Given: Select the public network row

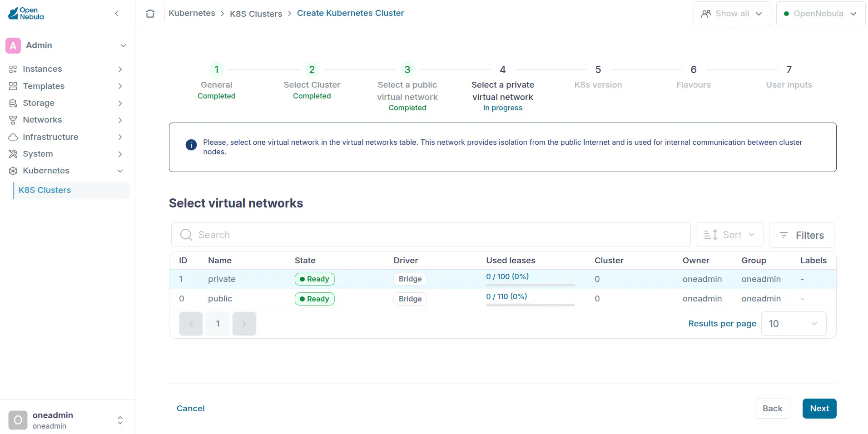Looking at the screenshot, I should 503,299.
